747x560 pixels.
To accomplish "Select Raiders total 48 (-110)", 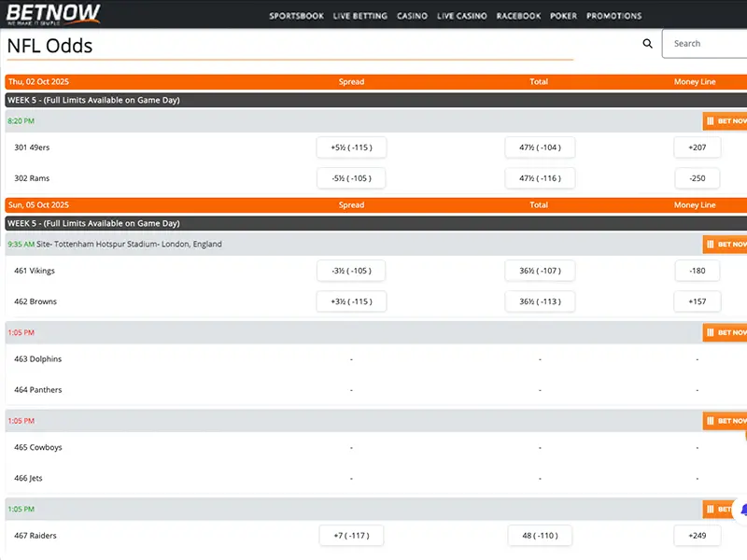I will click(x=540, y=536).
